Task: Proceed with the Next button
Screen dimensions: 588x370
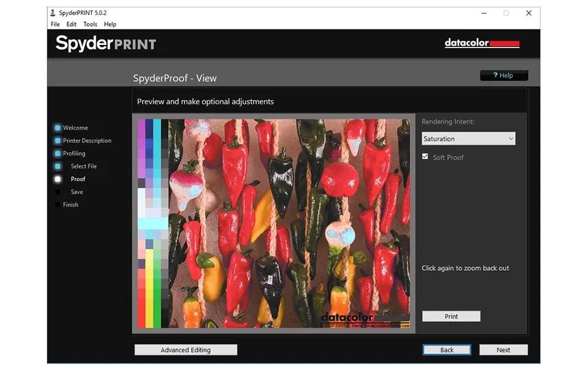Action: point(503,350)
